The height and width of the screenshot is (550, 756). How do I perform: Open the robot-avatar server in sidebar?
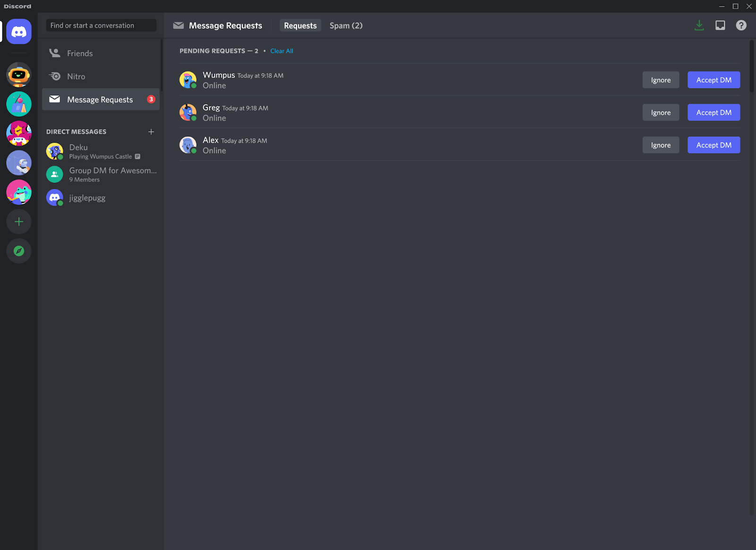point(19,75)
